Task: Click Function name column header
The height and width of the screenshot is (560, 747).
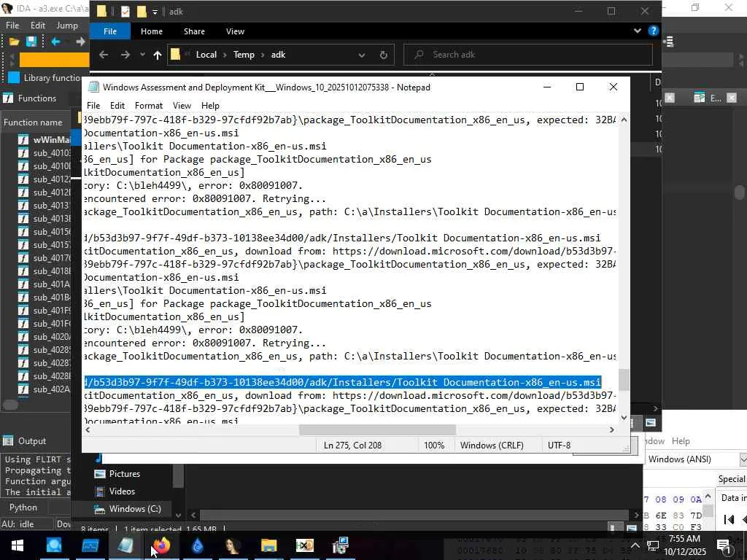Action: tap(33, 122)
